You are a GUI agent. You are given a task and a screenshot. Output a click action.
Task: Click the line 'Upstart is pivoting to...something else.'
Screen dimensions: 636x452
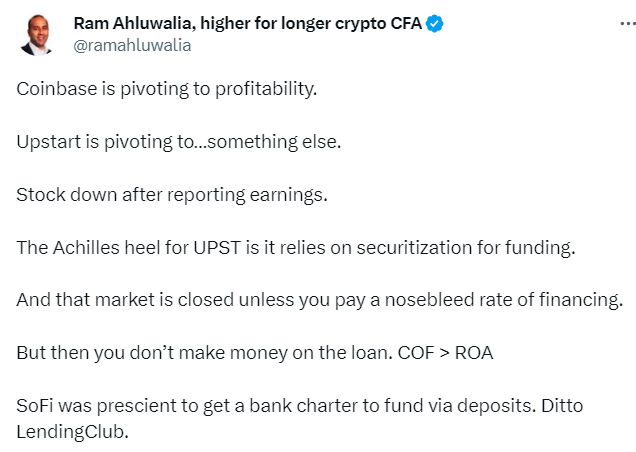pos(178,142)
